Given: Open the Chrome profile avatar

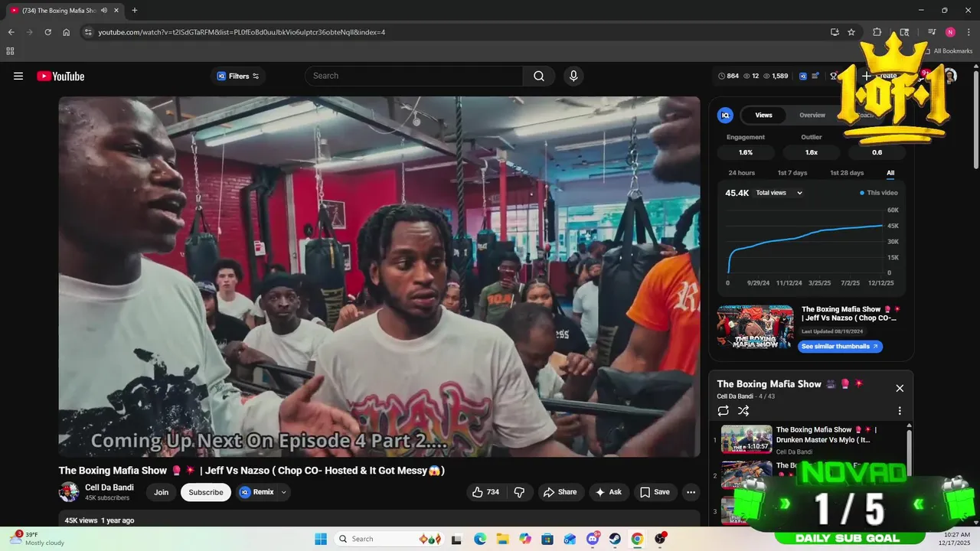Looking at the screenshot, I should (950, 32).
